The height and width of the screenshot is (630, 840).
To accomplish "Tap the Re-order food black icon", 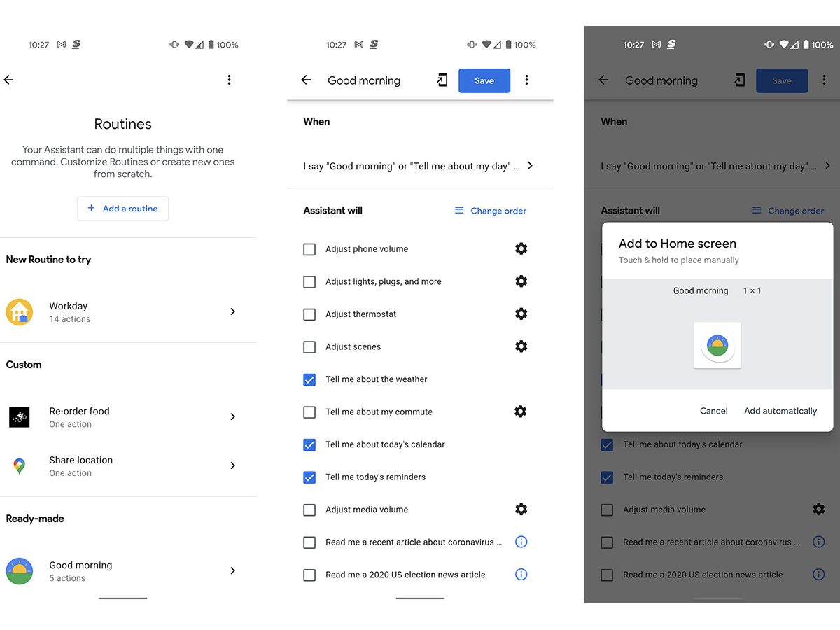I will [x=20, y=417].
